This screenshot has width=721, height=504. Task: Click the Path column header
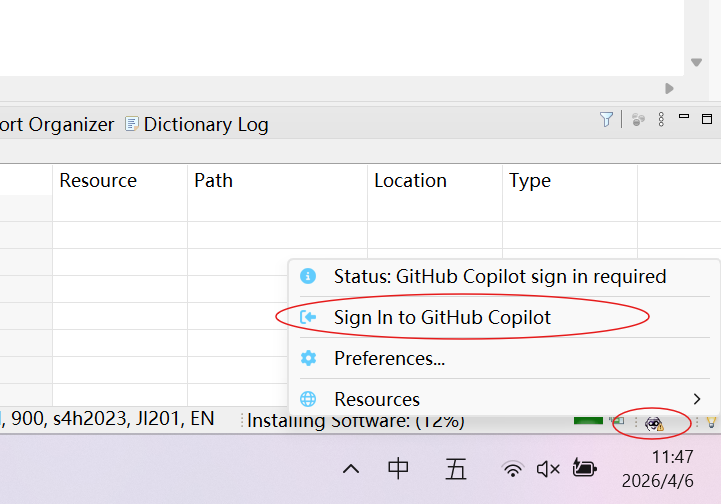click(x=213, y=181)
